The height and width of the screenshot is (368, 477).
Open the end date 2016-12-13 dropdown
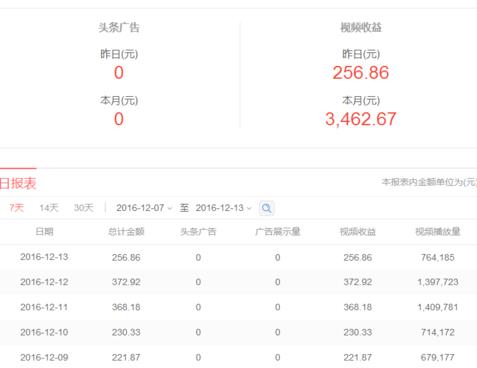223,208
